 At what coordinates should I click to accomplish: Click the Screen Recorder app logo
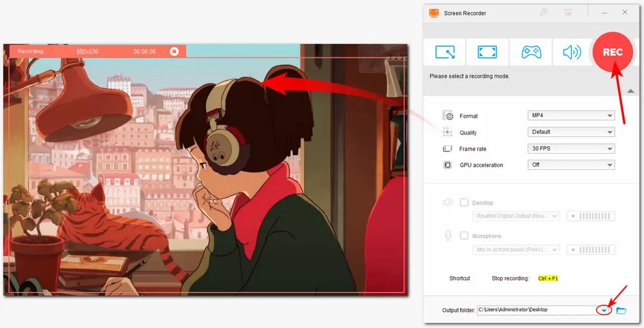coord(433,13)
